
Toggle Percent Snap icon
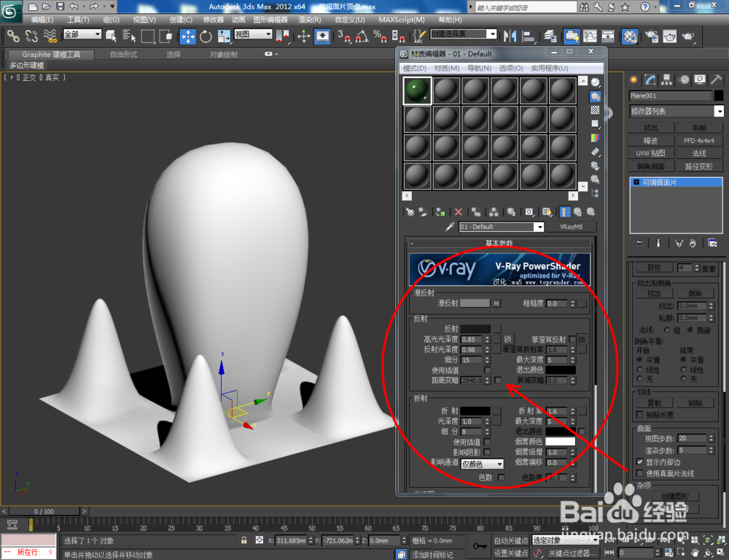tap(380, 36)
